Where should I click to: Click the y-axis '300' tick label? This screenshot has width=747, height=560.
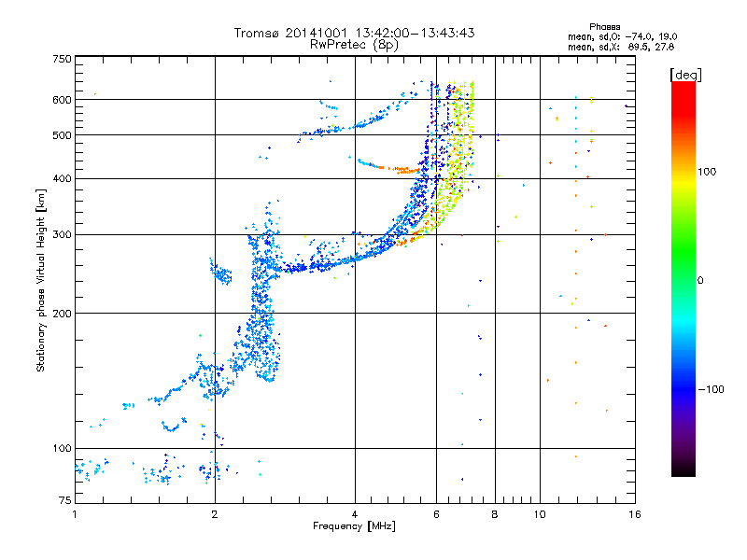coord(62,234)
